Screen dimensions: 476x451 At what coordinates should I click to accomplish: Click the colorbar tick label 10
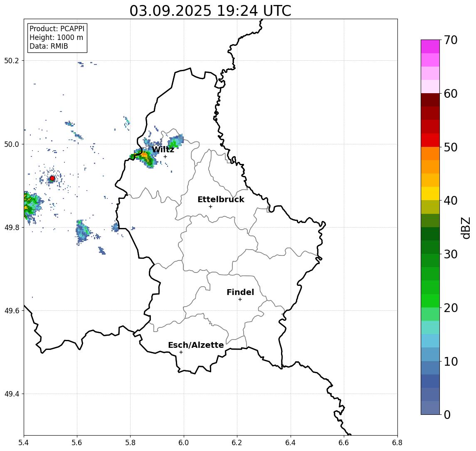tap(451, 361)
